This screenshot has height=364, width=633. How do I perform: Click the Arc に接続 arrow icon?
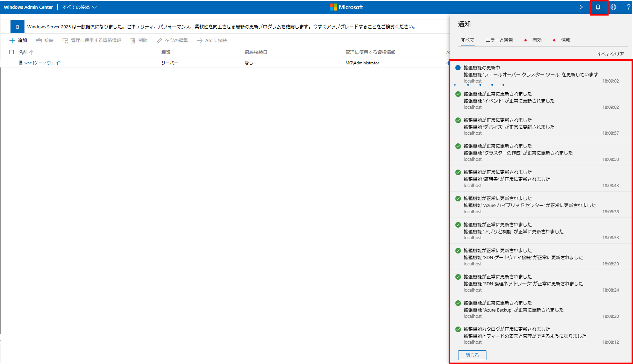[x=200, y=40]
